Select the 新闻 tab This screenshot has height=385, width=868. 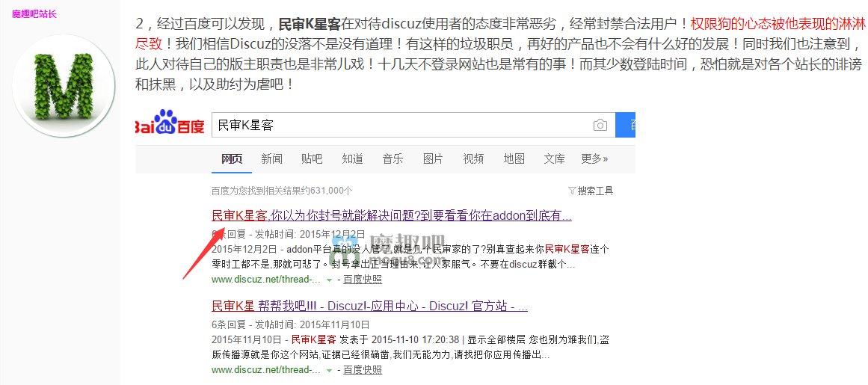click(x=272, y=158)
